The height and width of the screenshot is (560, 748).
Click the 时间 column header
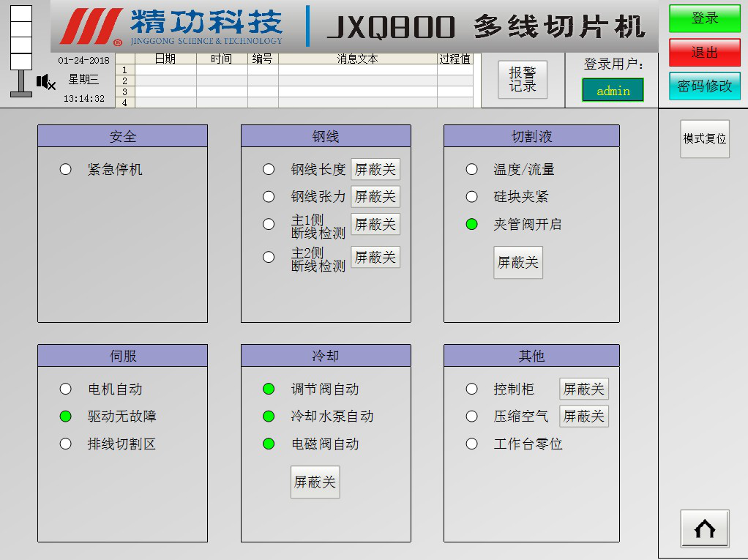(222, 59)
